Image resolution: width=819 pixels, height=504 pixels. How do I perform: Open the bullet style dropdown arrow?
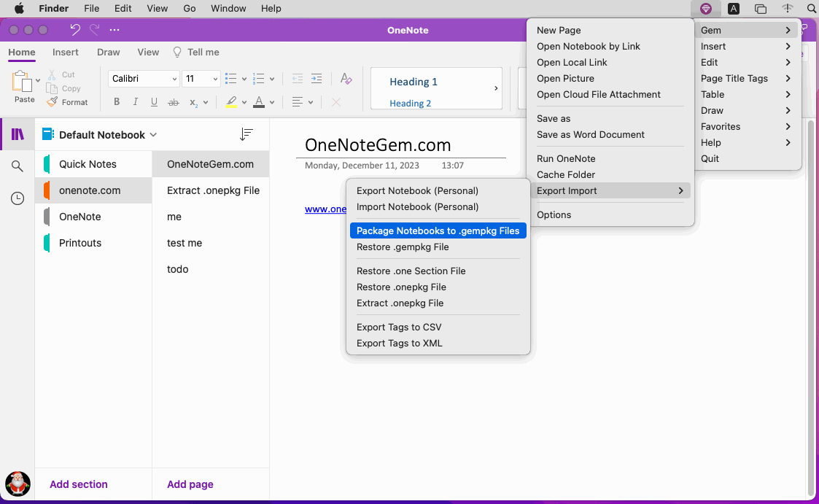click(244, 80)
